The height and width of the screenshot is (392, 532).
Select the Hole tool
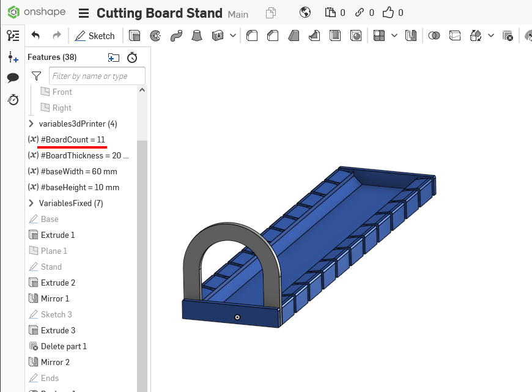[x=355, y=35]
